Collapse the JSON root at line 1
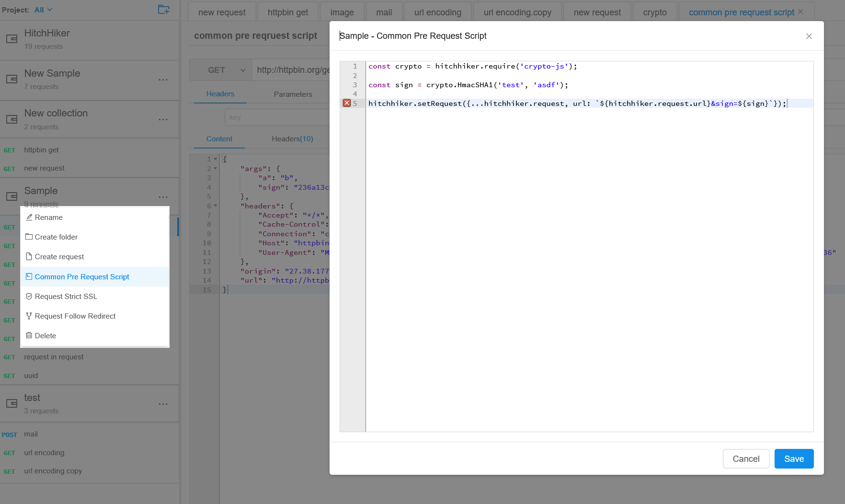The image size is (845, 504). click(x=216, y=159)
